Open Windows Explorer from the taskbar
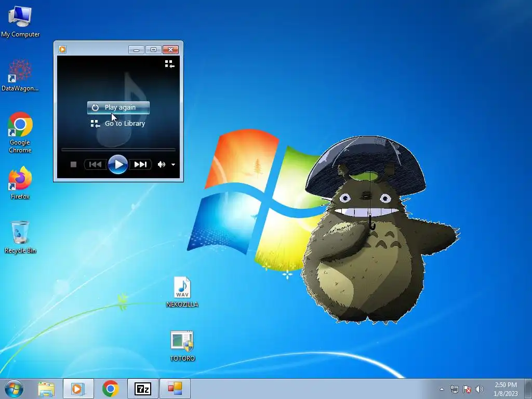This screenshot has width=532, height=399. click(x=46, y=389)
